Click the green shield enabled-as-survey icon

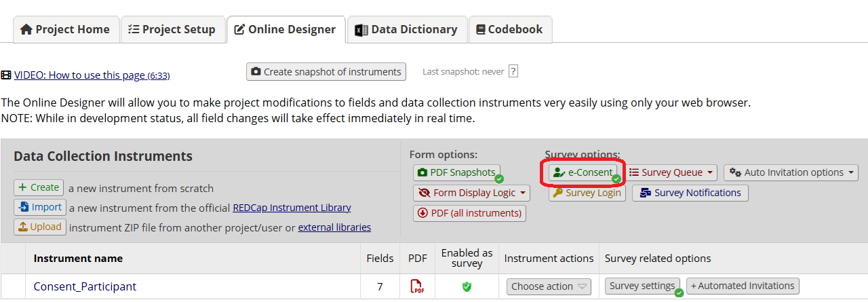tap(467, 286)
